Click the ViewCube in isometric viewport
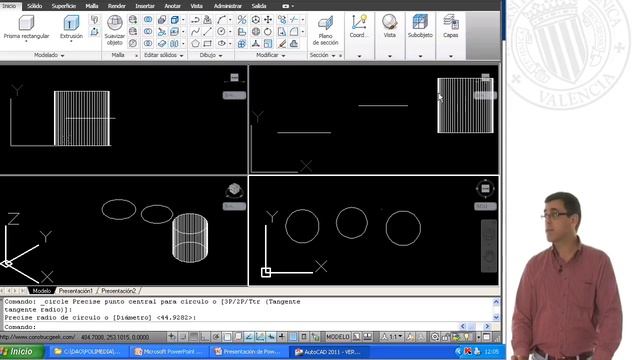Image resolution: width=640 pixels, height=360 pixels. coord(234,190)
